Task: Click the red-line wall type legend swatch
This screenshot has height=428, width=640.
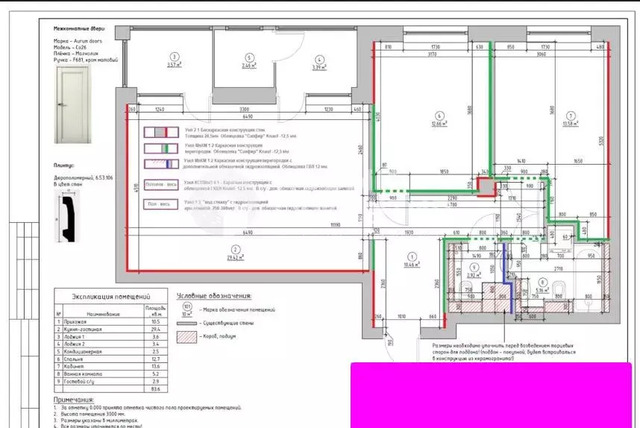Action: point(161,132)
